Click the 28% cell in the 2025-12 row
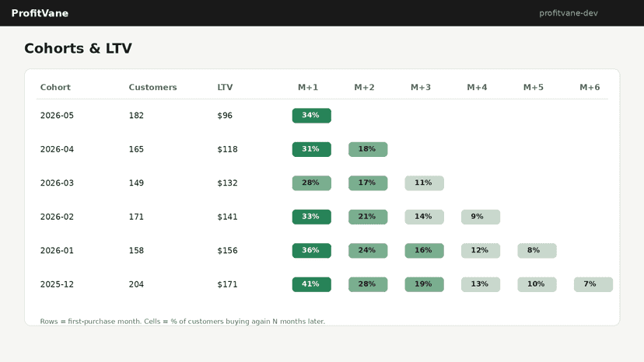The height and width of the screenshot is (362, 644). [368, 284]
